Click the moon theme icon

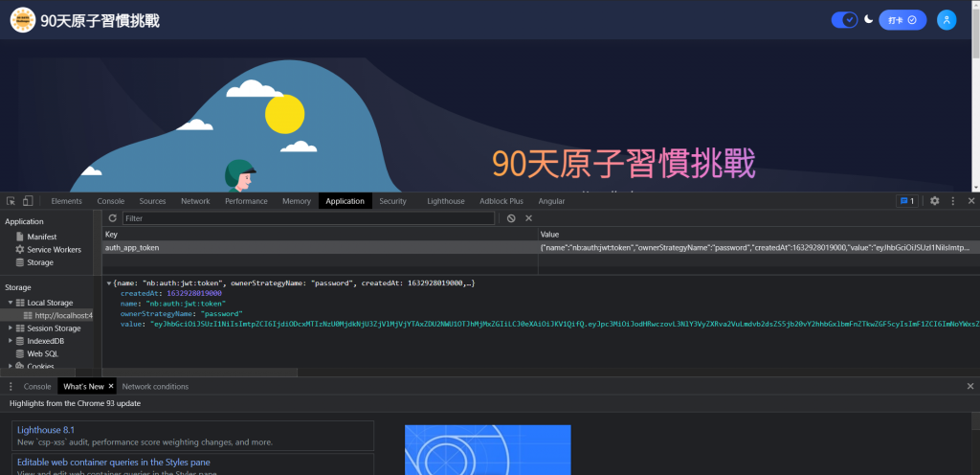click(868, 19)
